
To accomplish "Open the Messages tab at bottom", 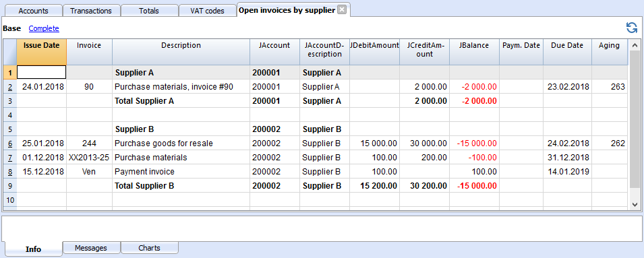I will click(x=91, y=248).
